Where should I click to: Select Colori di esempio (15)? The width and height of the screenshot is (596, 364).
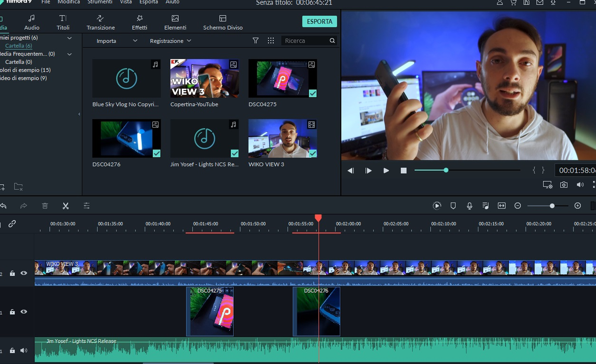point(25,70)
